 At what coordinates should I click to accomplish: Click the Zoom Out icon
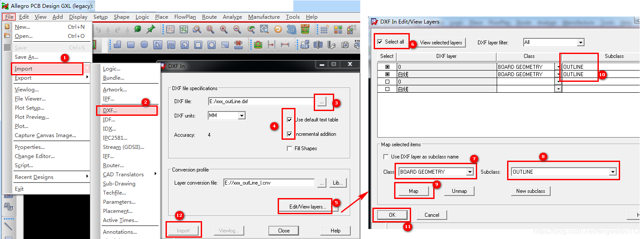coord(237,29)
